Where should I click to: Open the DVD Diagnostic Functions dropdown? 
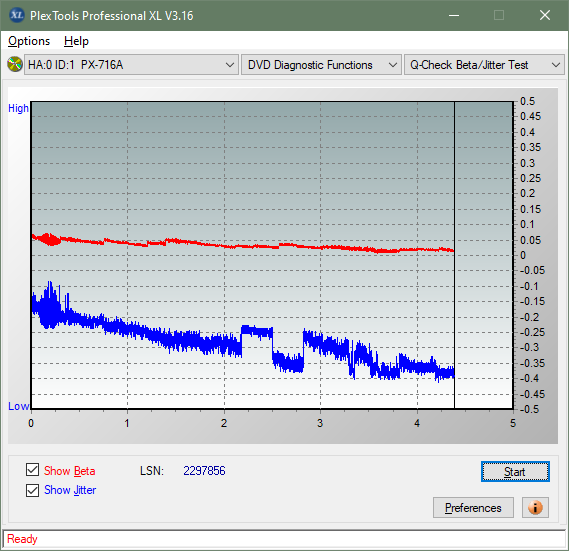pos(321,65)
